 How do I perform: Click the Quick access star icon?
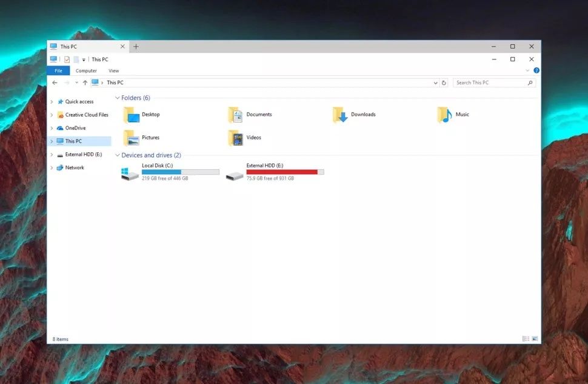(x=61, y=102)
